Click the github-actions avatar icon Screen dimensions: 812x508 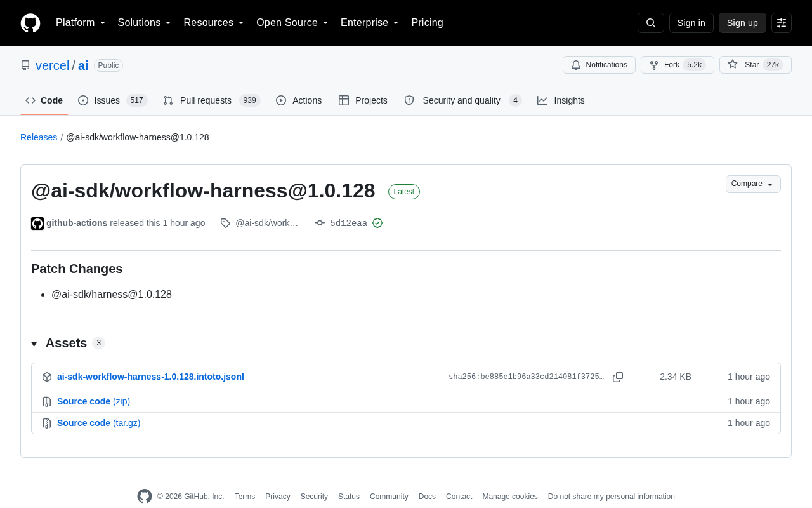37,224
